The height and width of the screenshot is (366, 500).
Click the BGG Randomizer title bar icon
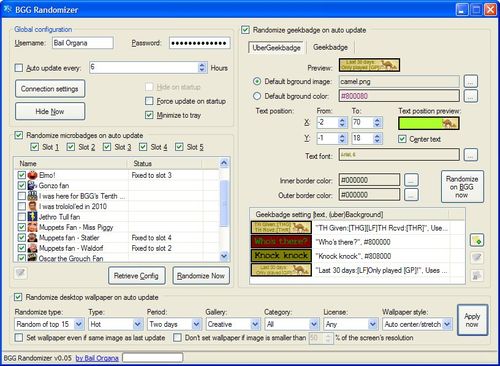(x=7, y=9)
